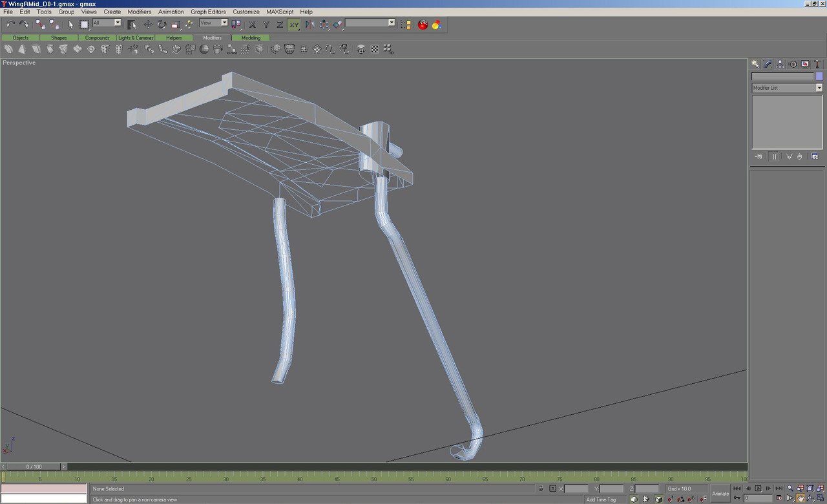Switch to the Compounds tab
The height and width of the screenshot is (504, 827).
pos(97,37)
